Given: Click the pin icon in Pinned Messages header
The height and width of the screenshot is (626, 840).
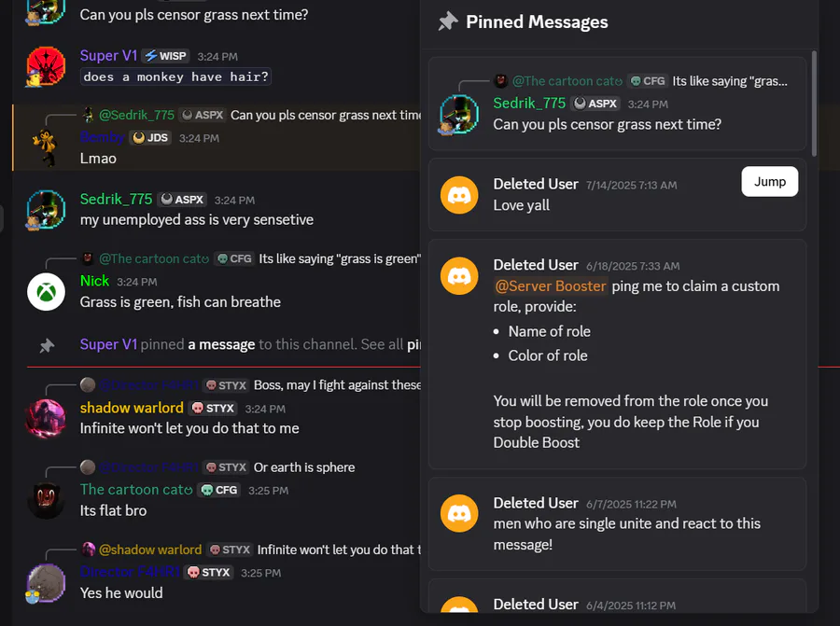Looking at the screenshot, I should (448, 22).
